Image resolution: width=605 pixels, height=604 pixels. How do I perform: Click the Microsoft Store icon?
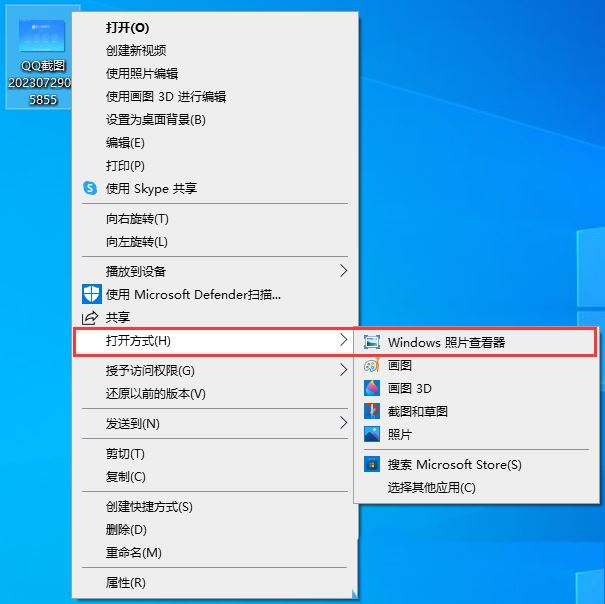pyautogui.click(x=372, y=464)
